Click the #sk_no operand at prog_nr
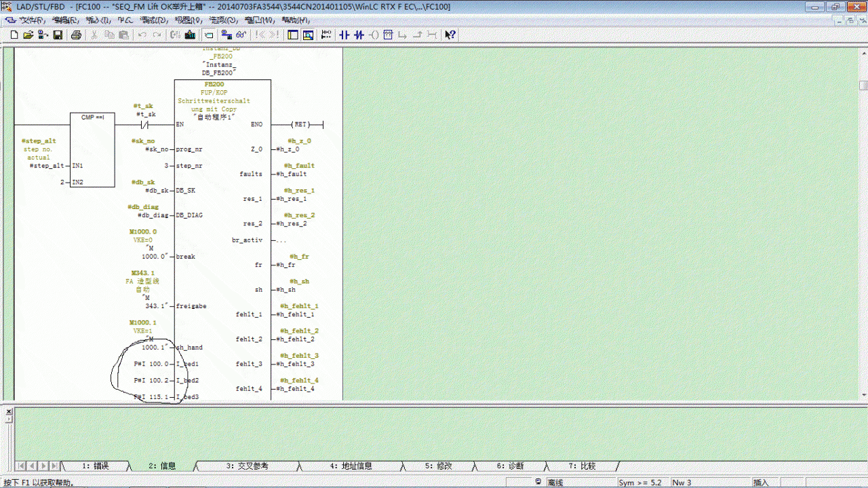 pyautogui.click(x=157, y=149)
